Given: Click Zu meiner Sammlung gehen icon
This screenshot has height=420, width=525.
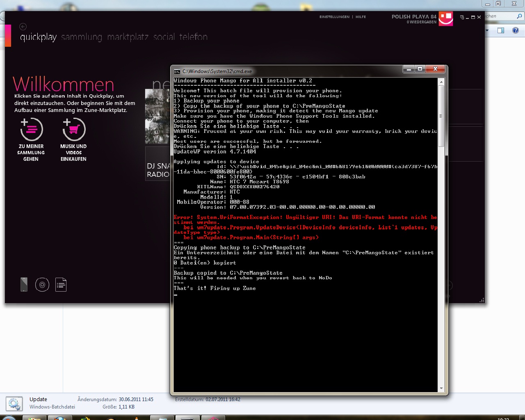Looking at the screenshot, I should [x=32, y=129].
